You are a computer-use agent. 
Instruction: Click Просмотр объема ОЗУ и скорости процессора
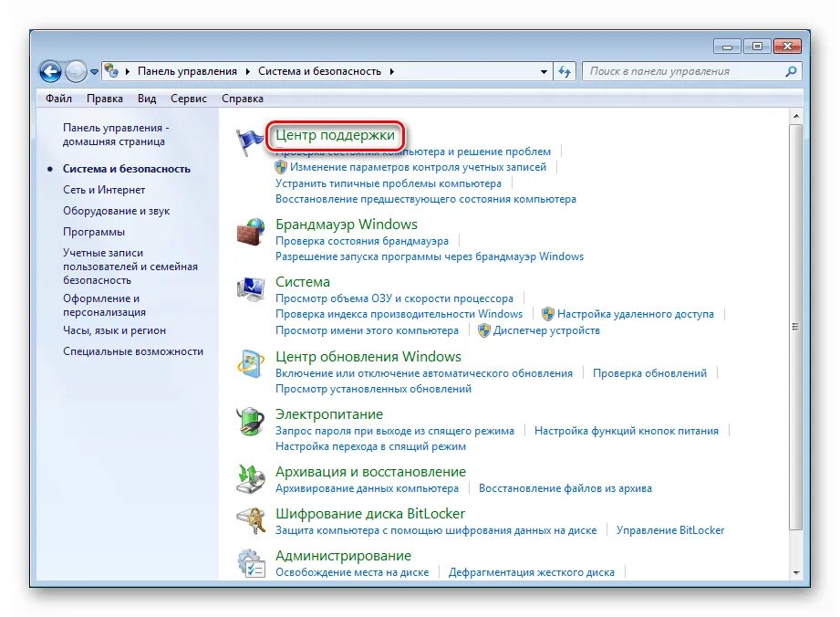click(x=394, y=298)
